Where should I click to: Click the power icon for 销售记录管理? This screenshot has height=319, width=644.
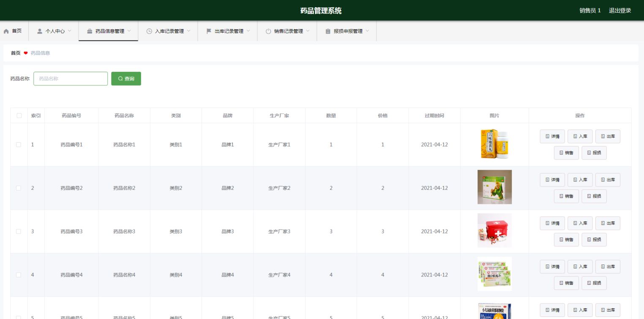(x=268, y=31)
